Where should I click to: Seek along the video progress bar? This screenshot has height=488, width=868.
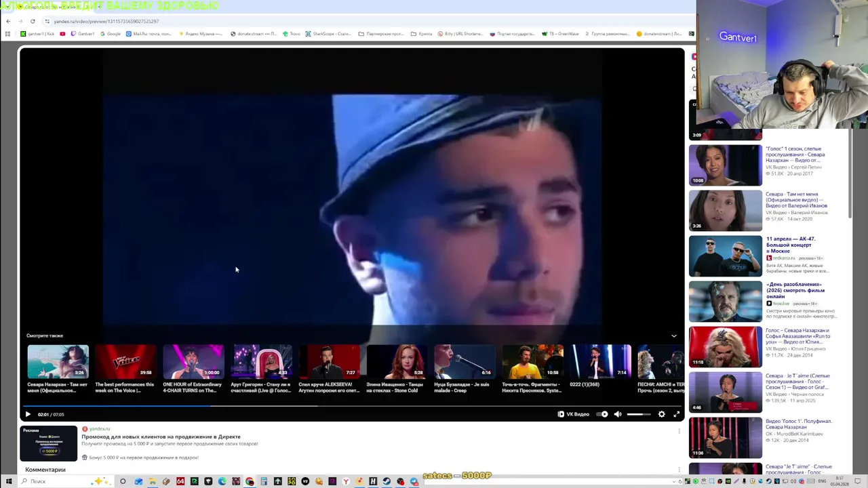[x=352, y=406]
